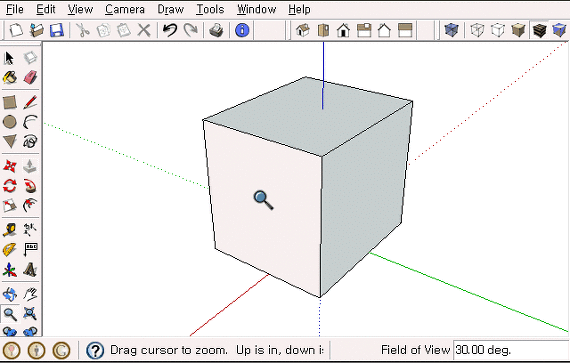Select the Pan hand tool

coord(30,294)
